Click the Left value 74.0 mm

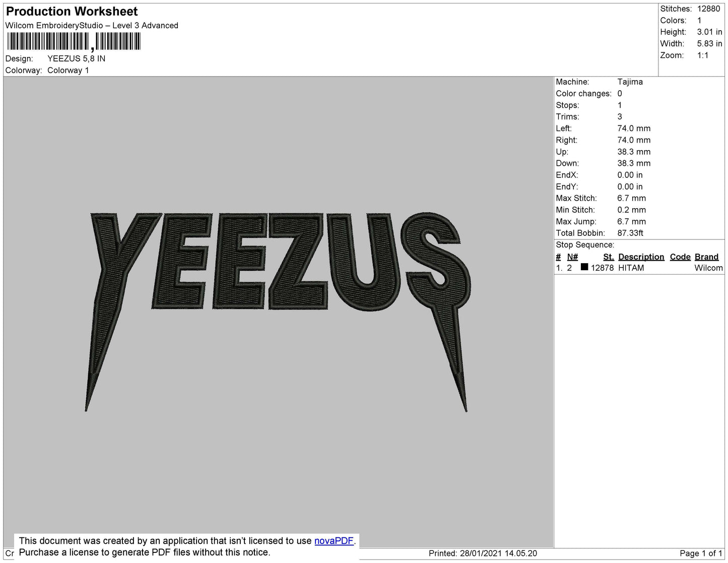tap(634, 129)
